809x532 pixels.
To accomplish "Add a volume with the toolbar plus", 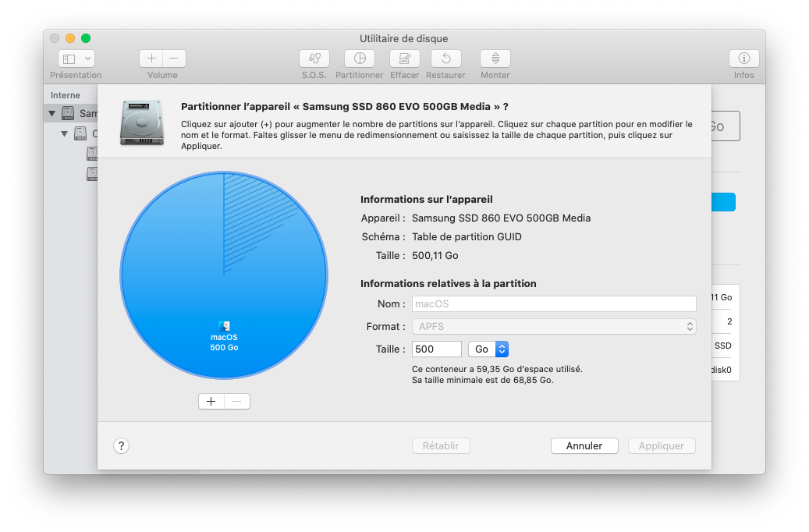I will click(x=151, y=59).
